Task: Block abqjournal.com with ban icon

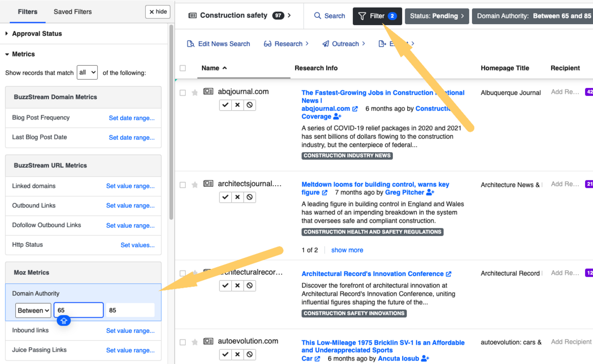Action: pyautogui.click(x=250, y=105)
